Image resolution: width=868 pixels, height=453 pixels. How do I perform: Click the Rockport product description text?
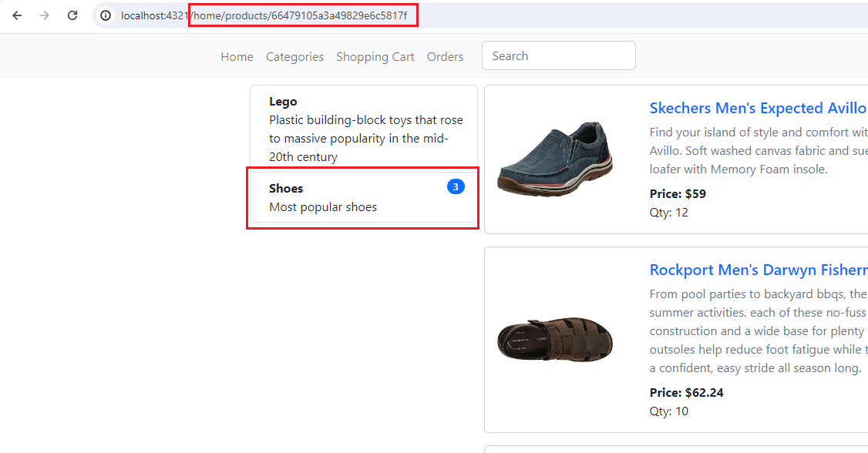[x=759, y=331]
